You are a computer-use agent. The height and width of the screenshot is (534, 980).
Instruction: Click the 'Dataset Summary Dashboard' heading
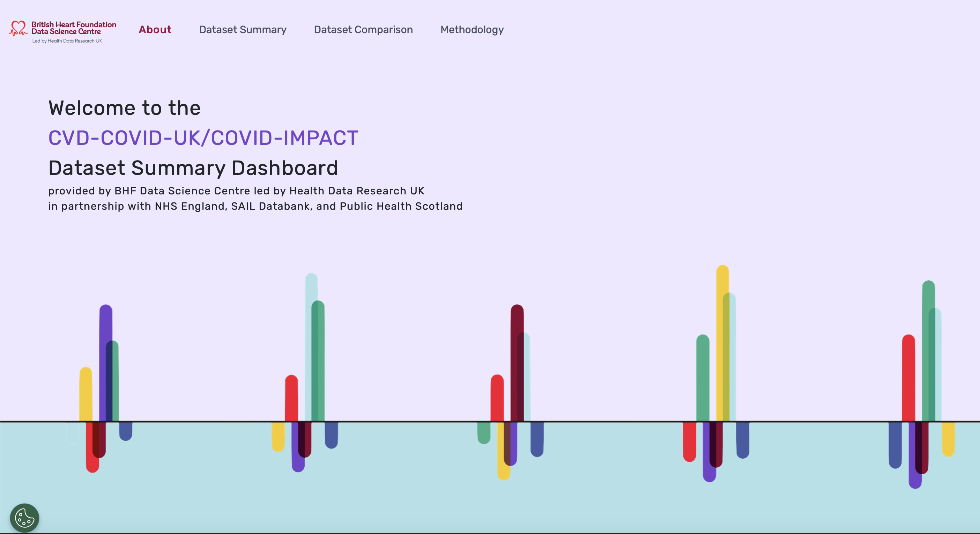(193, 168)
